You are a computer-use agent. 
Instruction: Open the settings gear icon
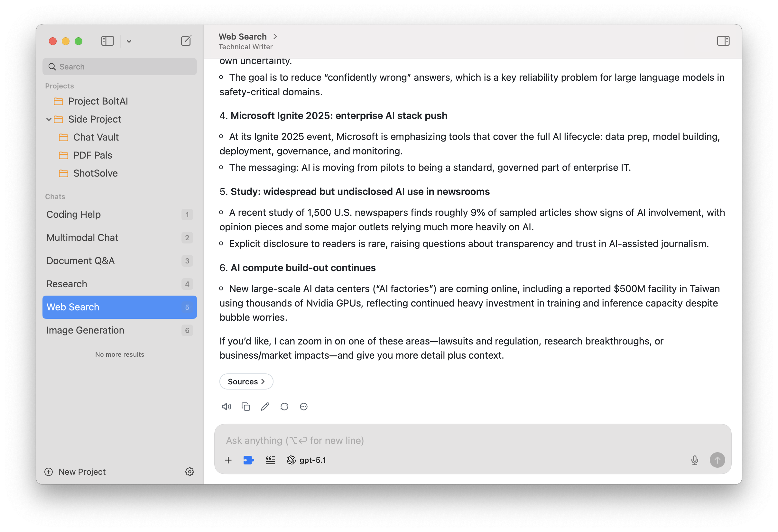tap(190, 472)
